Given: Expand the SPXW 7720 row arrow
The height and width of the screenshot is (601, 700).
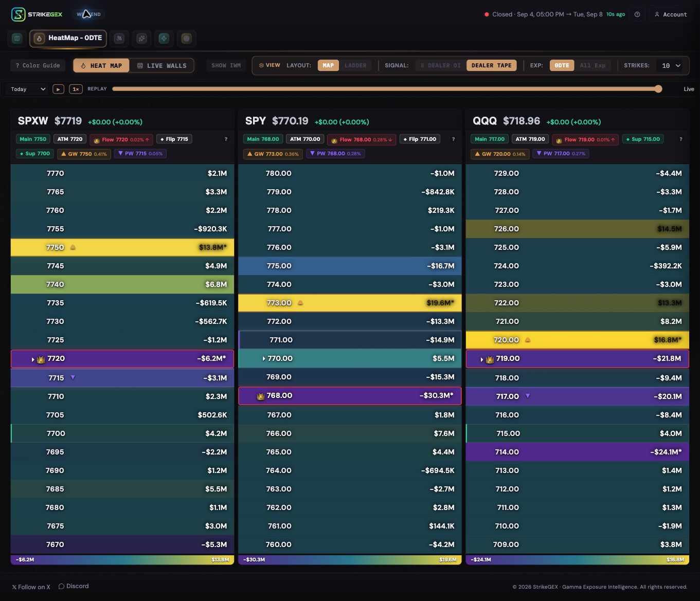Looking at the screenshot, I should pos(33,359).
